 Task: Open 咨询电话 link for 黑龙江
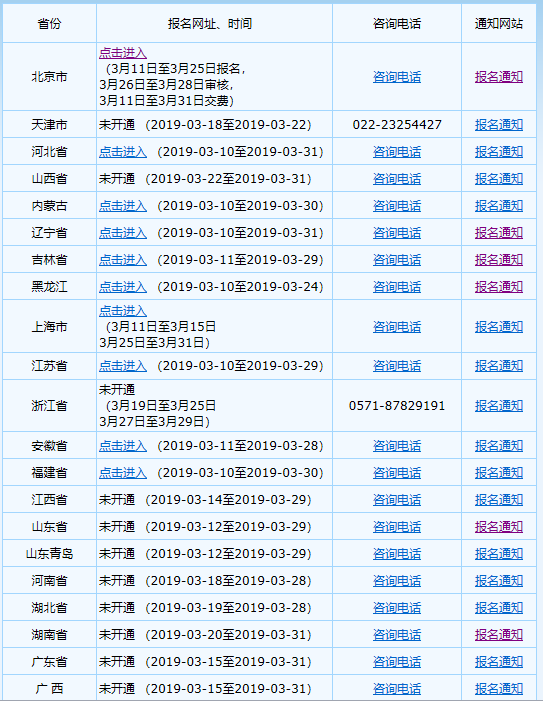(x=397, y=287)
